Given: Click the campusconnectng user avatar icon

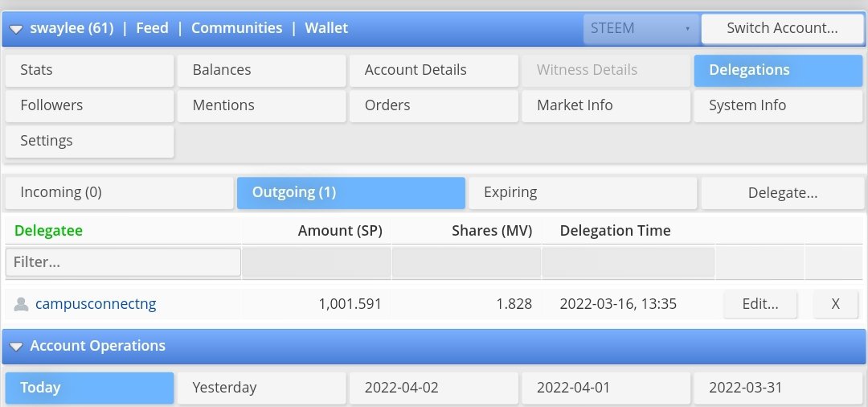Looking at the screenshot, I should click(22, 304).
